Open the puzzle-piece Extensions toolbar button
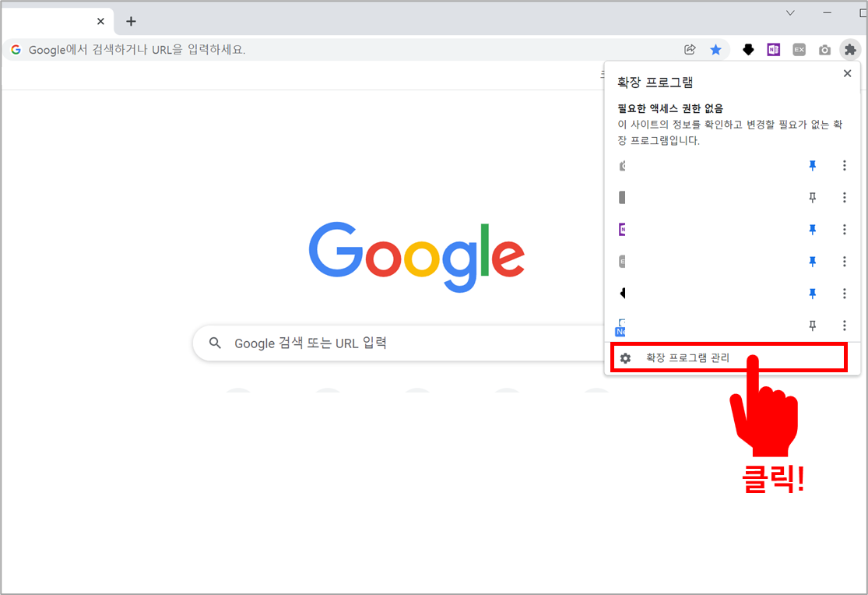 (x=850, y=50)
